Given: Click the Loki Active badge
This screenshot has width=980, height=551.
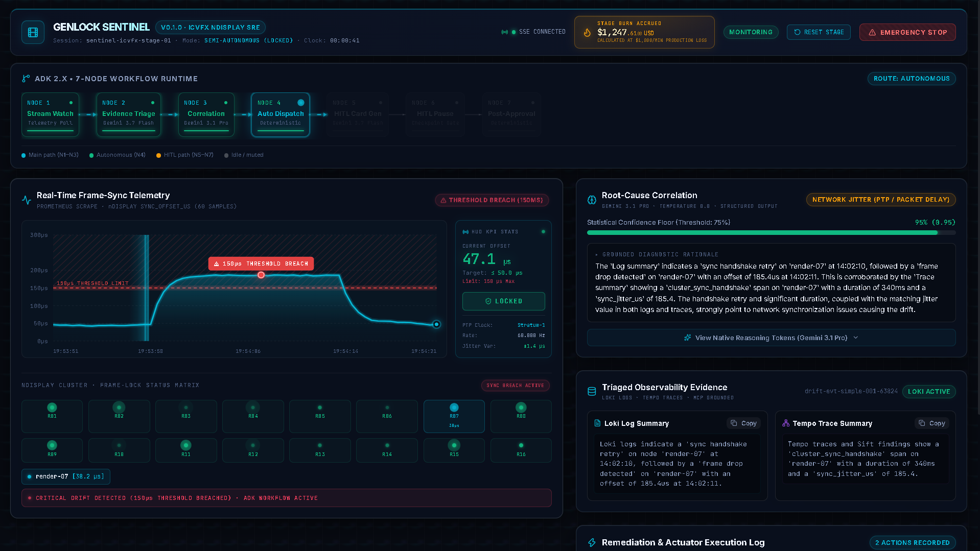Looking at the screenshot, I should 928,392.
